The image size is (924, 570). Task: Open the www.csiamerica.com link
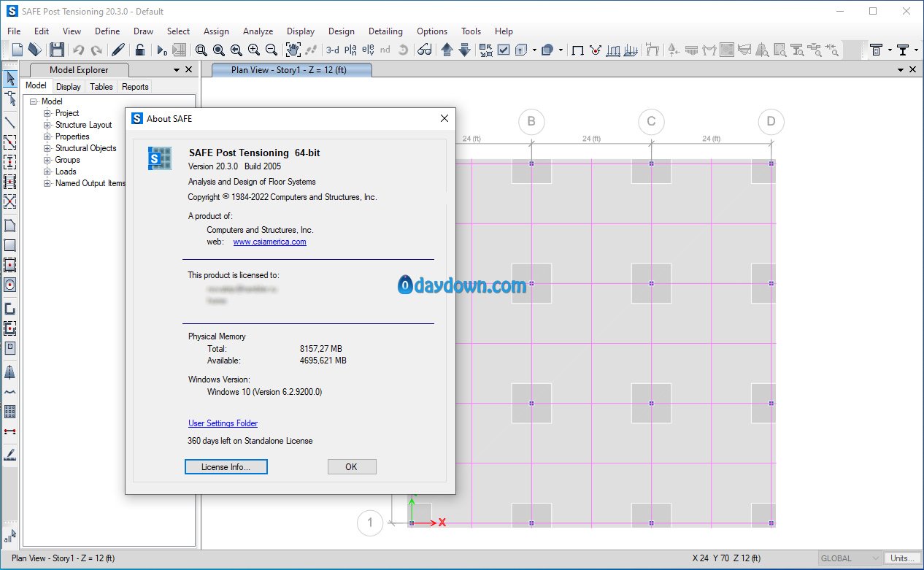click(270, 242)
